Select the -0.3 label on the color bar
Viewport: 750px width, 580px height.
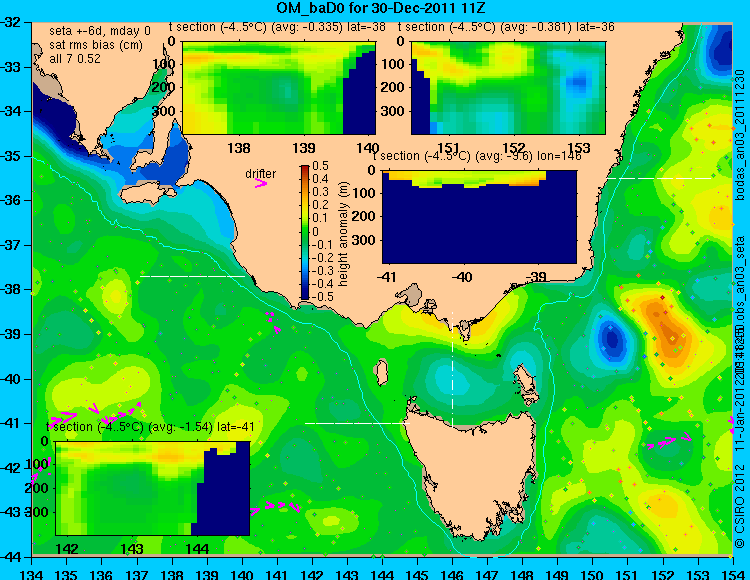click(x=322, y=271)
